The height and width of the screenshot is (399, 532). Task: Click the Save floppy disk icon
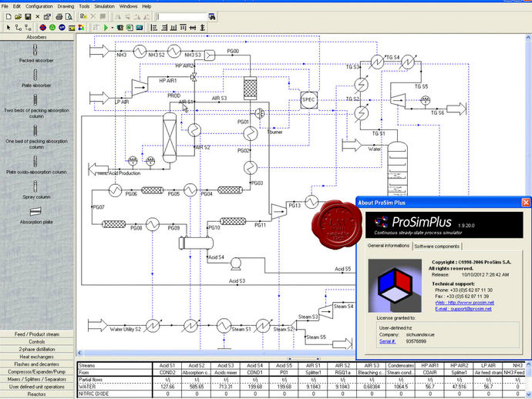28,17
